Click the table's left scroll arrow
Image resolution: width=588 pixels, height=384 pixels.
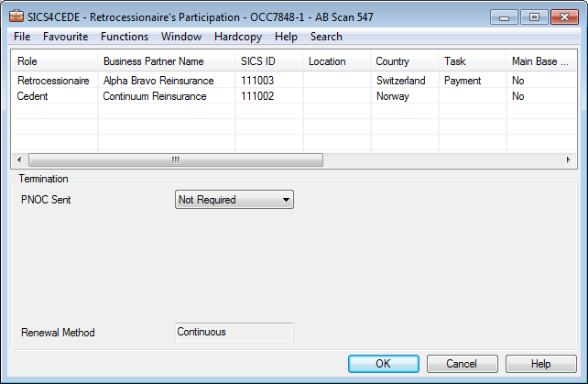19,159
